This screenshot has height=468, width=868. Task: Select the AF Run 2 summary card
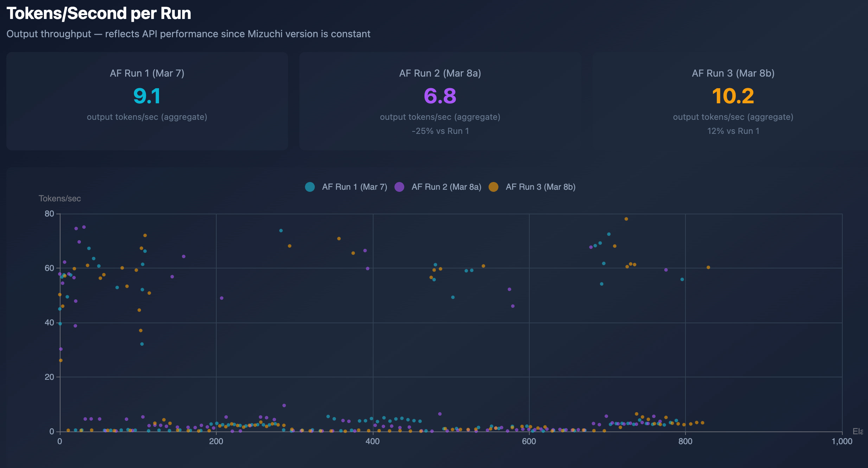click(440, 101)
